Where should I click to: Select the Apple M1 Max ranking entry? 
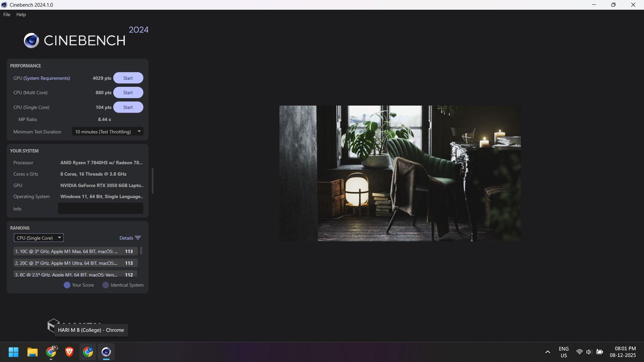point(75,251)
